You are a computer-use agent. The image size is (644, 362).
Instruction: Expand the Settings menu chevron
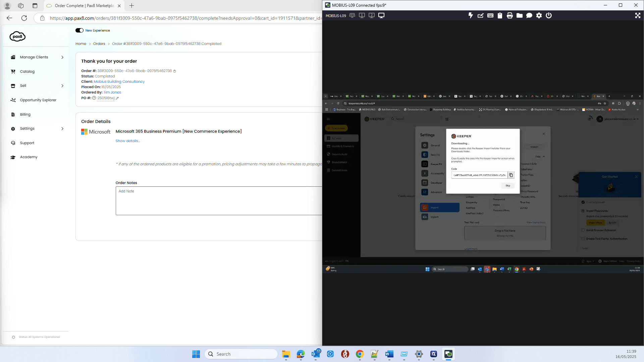pyautogui.click(x=62, y=129)
